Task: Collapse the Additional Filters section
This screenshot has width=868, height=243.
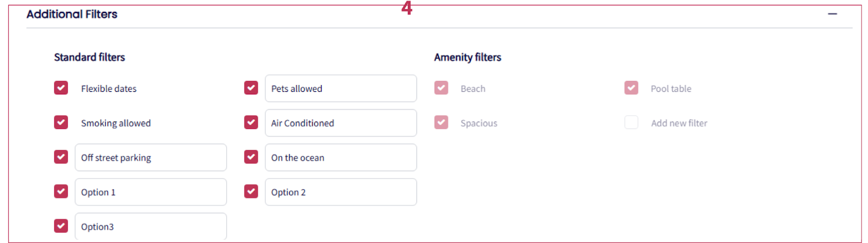Action: pos(832,14)
